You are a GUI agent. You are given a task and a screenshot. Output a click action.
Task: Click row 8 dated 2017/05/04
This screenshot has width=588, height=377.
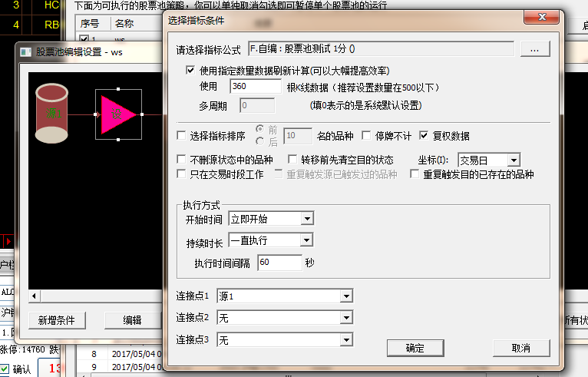pyautogui.click(x=121, y=354)
